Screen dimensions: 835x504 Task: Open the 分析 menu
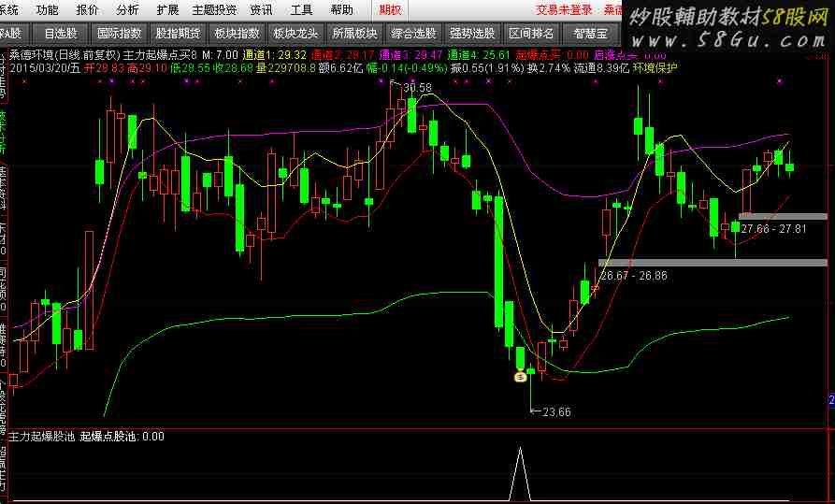pos(127,9)
